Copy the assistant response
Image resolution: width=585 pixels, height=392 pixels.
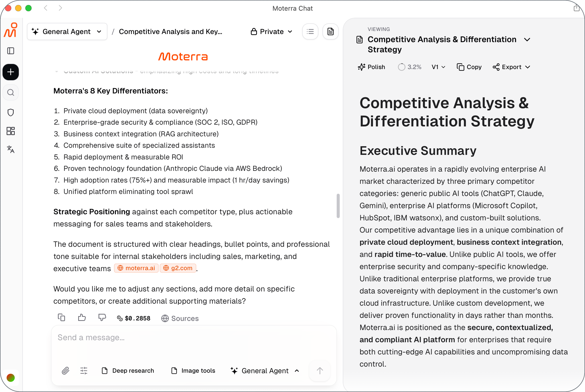pyautogui.click(x=61, y=318)
